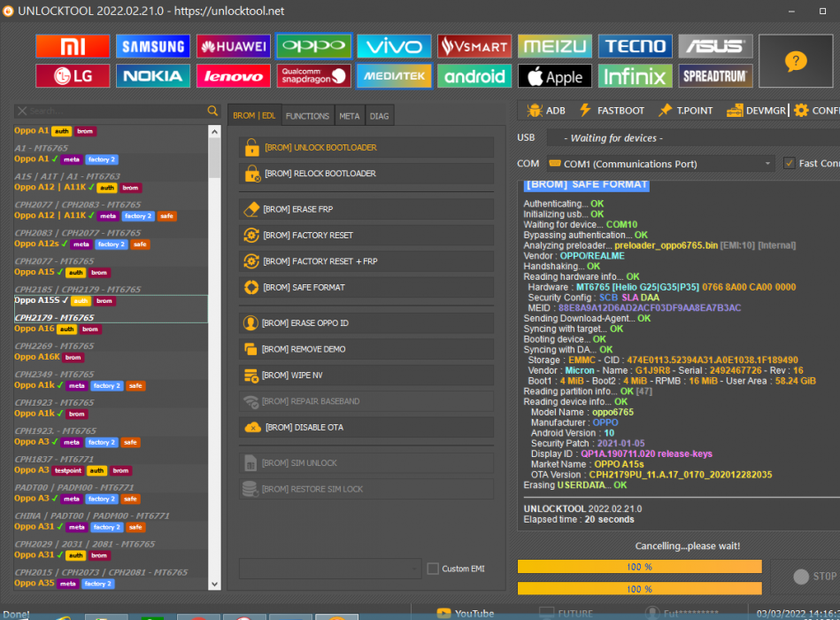Select the Spreadtrum brand logo

point(715,76)
